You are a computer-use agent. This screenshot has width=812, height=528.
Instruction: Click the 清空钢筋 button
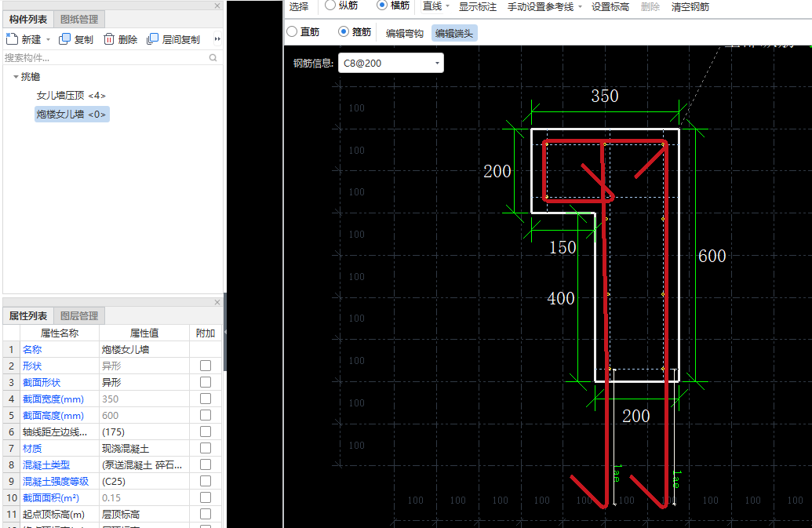point(690,7)
